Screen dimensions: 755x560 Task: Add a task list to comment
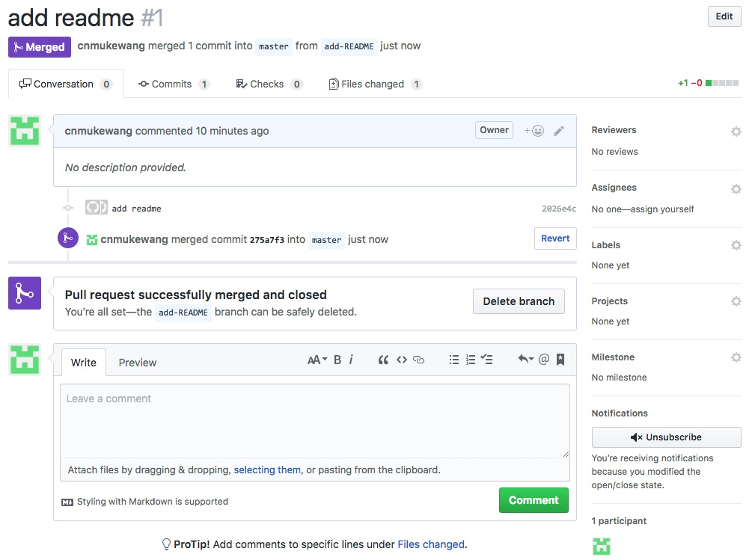coord(487,360)
